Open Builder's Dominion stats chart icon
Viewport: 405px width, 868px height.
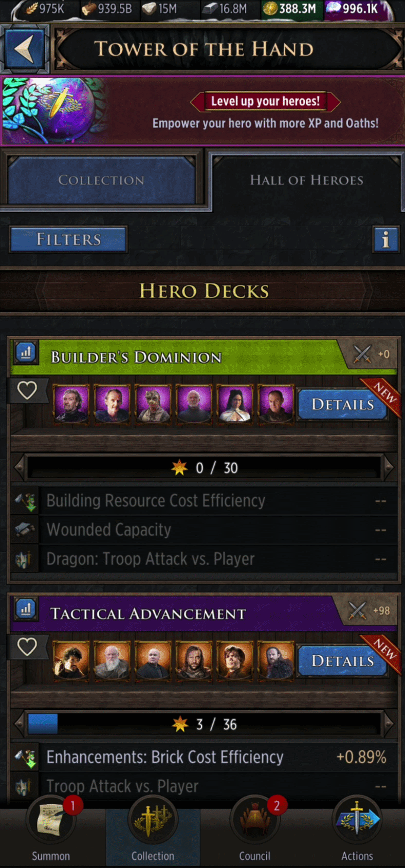point(25,353)
